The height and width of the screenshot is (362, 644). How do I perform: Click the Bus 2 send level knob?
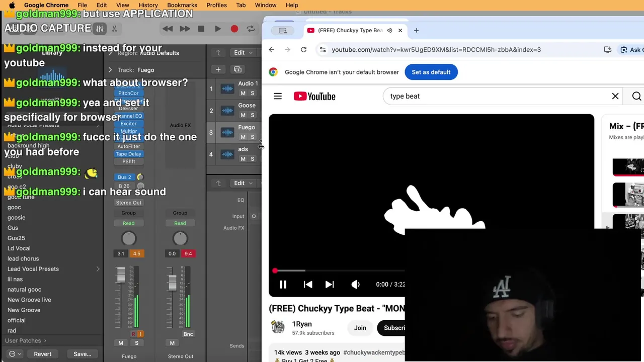[x=140, y=177]
